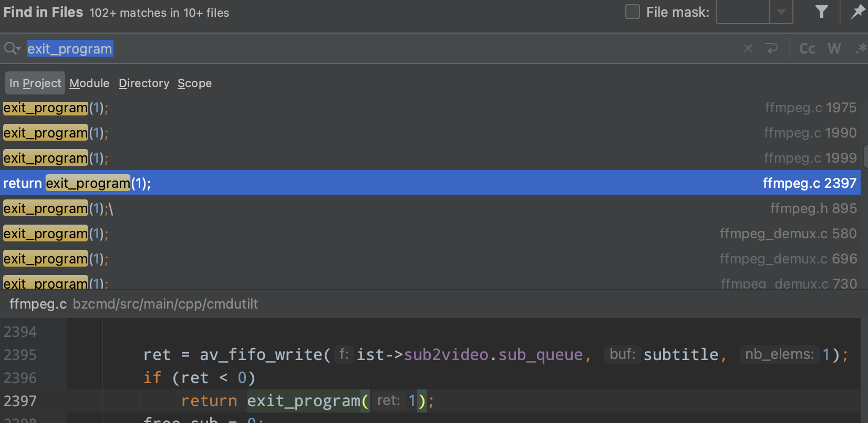The image size is (868, 423).
Task: Click sub2video.sub_queue in preview code
Action: (493, 355)
